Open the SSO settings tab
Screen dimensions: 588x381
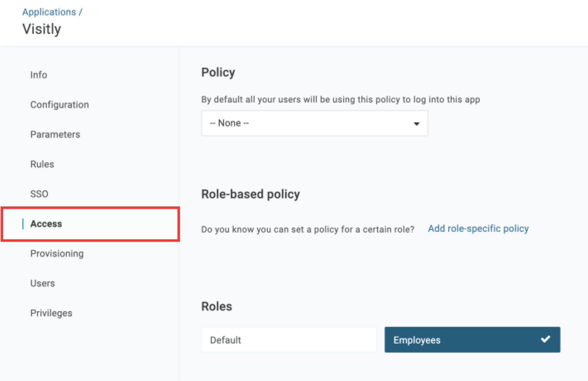point(39,194)
